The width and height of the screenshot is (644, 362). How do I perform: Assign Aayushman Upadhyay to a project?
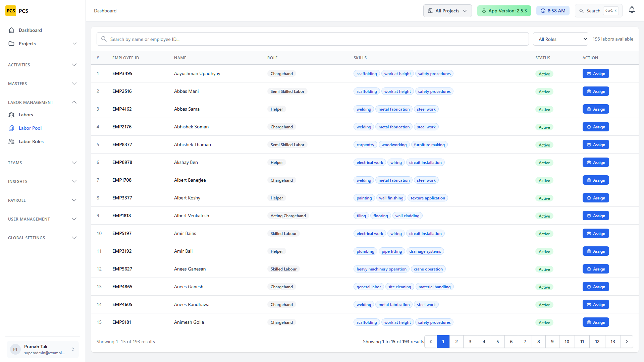pyautogui.click(x=596, y=73)
